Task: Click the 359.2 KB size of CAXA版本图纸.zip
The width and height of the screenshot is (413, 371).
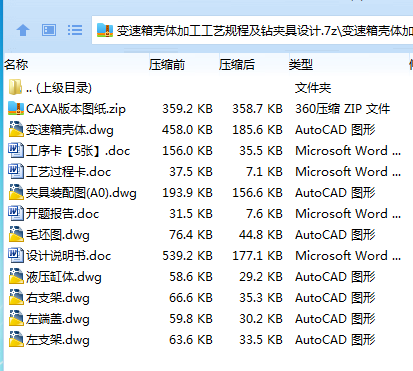Action: (x=187, y=109)
